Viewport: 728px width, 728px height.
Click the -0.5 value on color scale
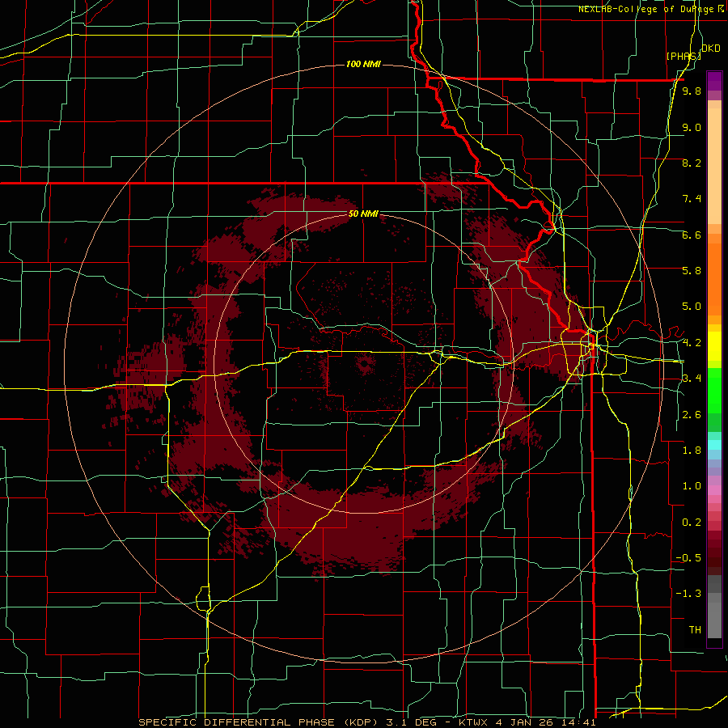[688, 558]
